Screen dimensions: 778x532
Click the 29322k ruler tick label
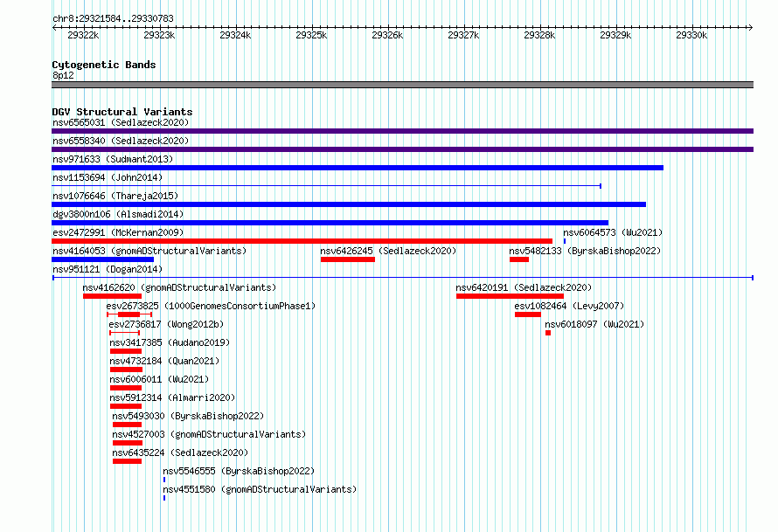pyautogui.click(x=83, y=35)
